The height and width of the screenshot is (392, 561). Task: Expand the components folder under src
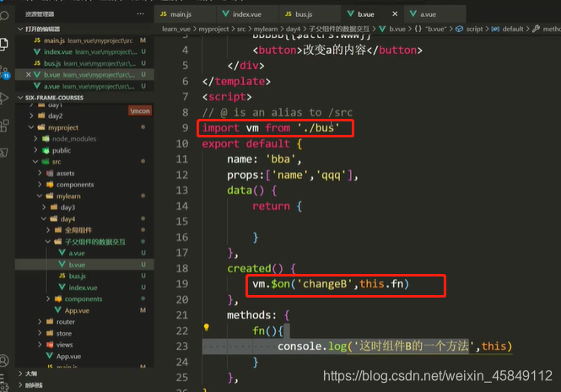40,184
